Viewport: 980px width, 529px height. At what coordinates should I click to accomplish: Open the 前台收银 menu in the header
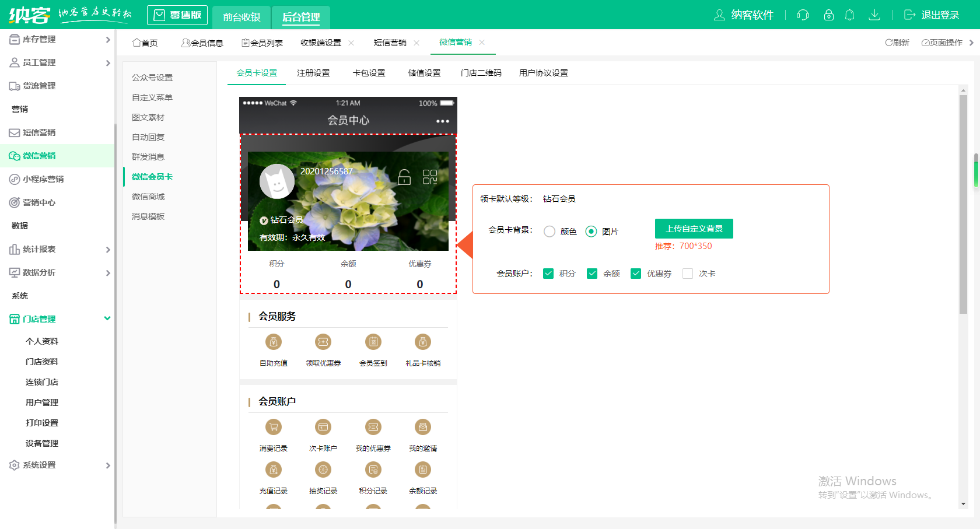coord(242,17)
